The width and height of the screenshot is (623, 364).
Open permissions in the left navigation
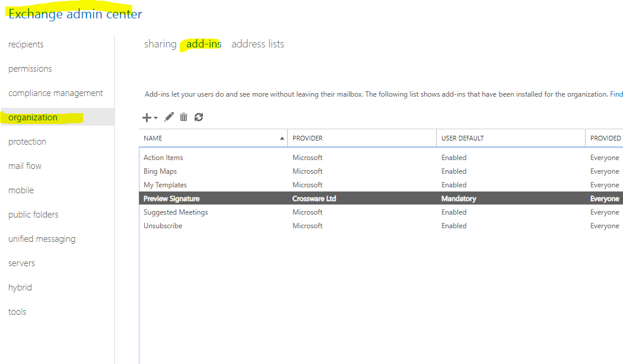click(x=30, y=69)
